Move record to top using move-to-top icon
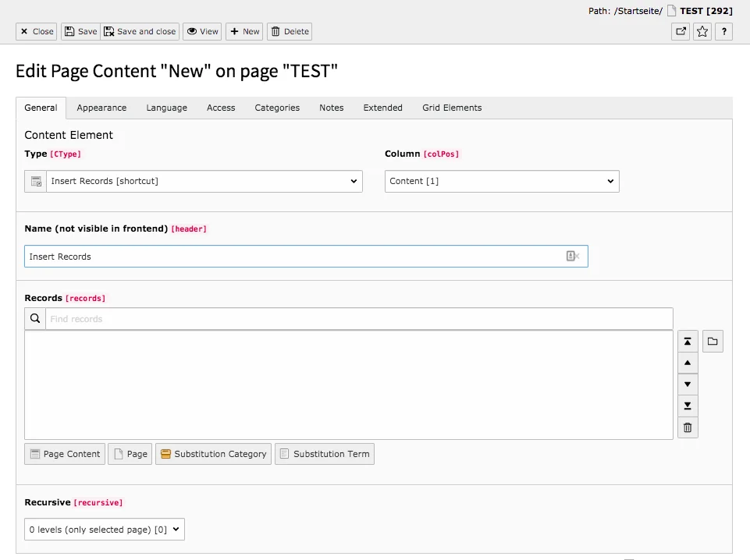The width and height of the screenshot is (750, 560). [688, 341]
